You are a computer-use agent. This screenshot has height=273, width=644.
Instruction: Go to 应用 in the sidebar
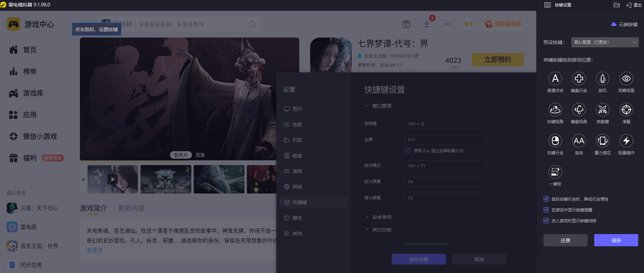[23, 115]
